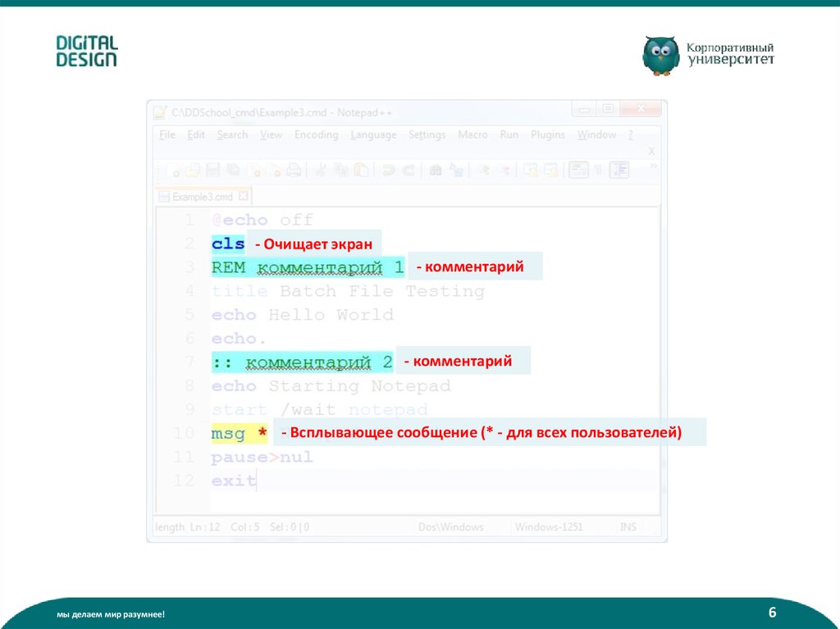Click the Copy toolbar icon

(x=340, y=171)
